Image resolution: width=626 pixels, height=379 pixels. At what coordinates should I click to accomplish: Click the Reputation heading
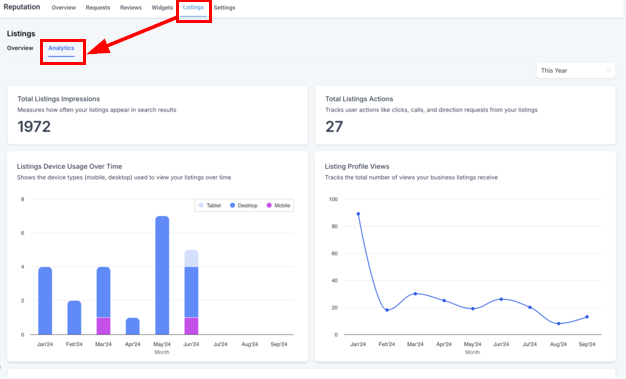coord(22,7)
